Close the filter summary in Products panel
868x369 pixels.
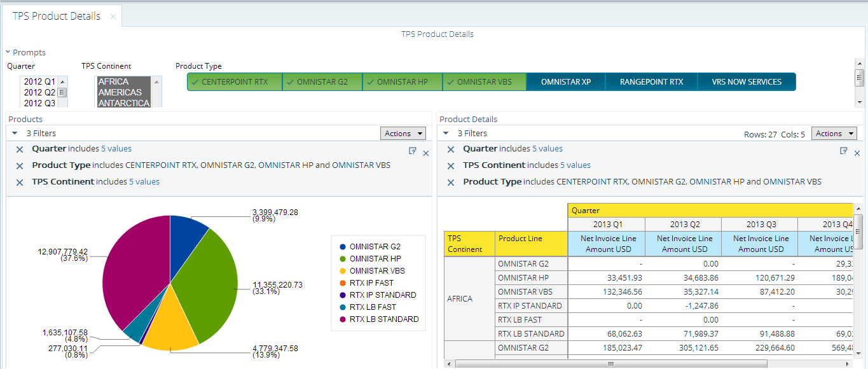click(426, 153)
